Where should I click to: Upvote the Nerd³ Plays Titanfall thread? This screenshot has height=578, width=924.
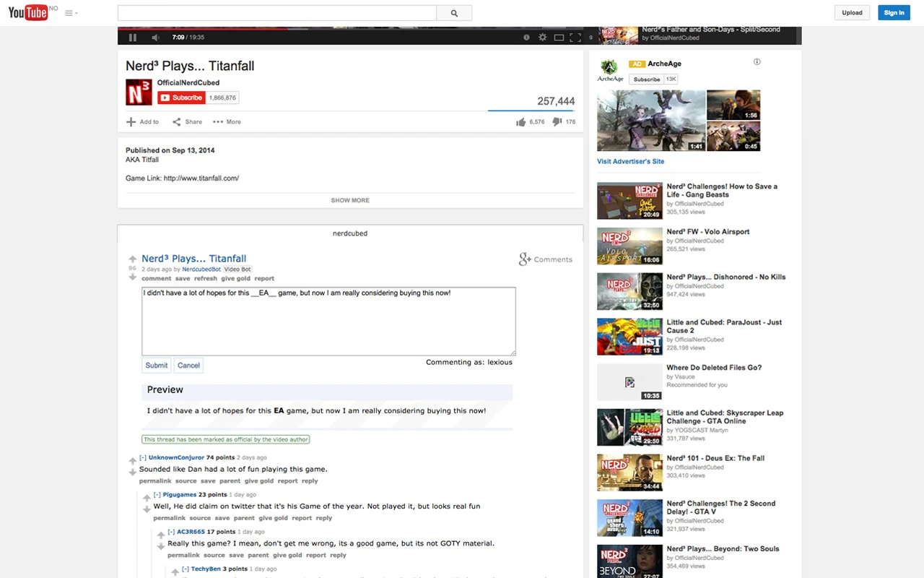pos(133,259)
